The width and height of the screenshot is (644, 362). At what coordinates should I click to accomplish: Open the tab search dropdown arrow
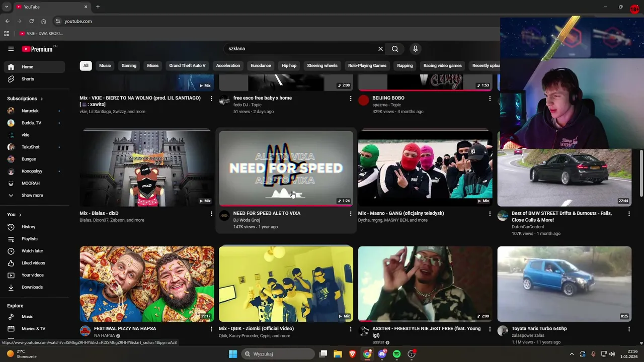tap(7, 7)
